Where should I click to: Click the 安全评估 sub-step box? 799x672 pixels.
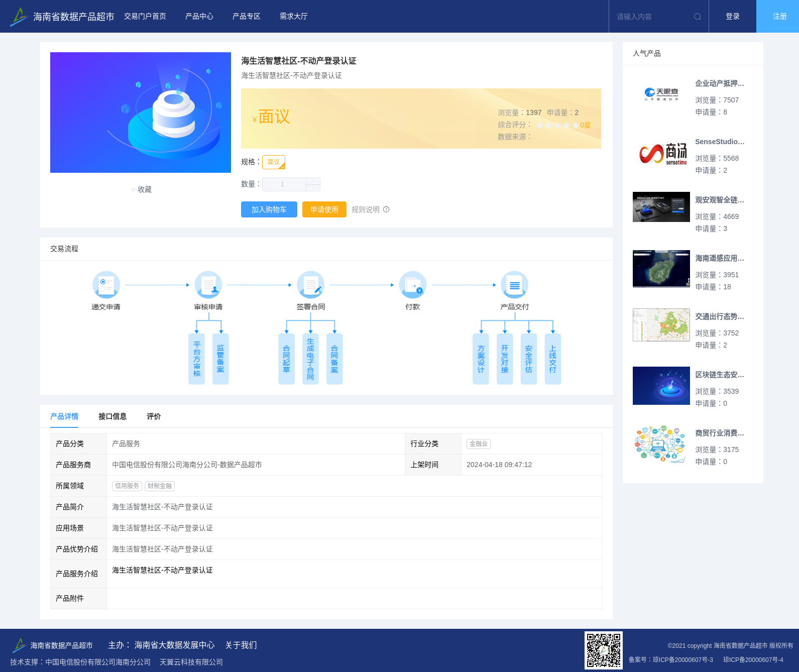529,359
